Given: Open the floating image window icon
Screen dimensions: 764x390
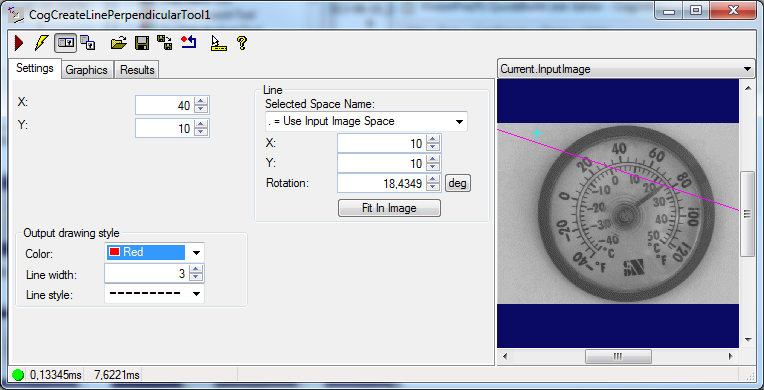Looking at the screenshot, I should pyautogui.click(x=88, y=43).
